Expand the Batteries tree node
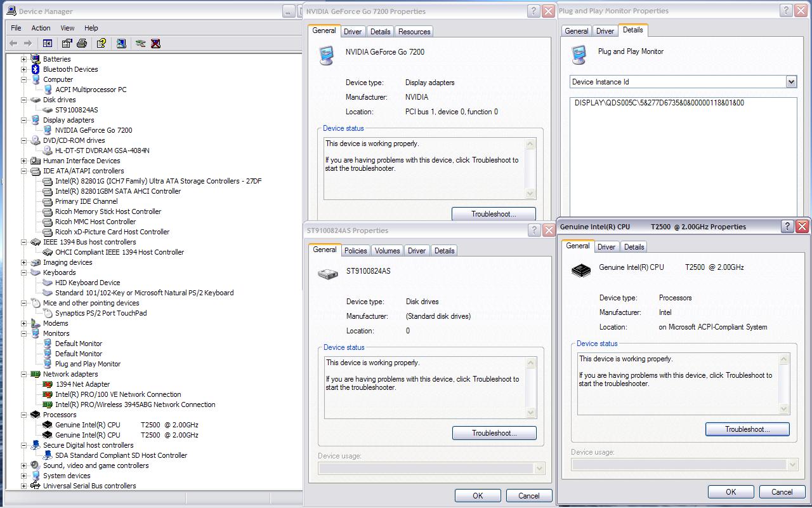This screenshot has height=508, width=812. tap(24, 59)
